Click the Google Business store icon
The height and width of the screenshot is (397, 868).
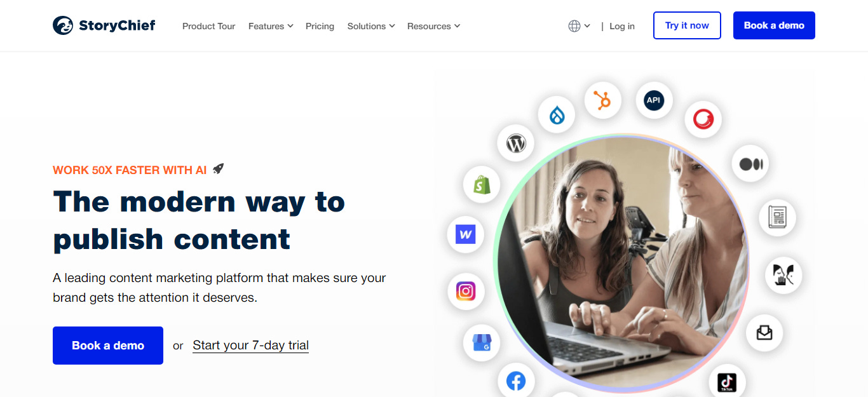(x=482, y=343)
